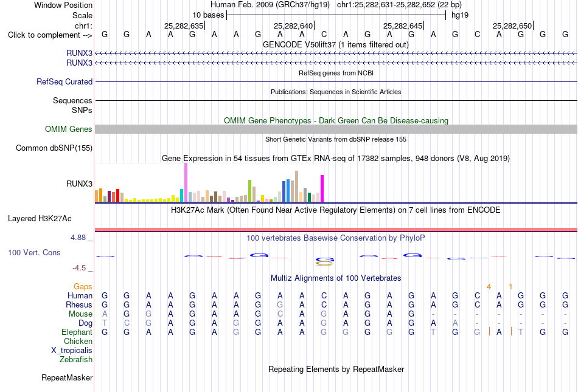Click the bright green GTEx expression bar
578x392 pixels.
(249, 191)
